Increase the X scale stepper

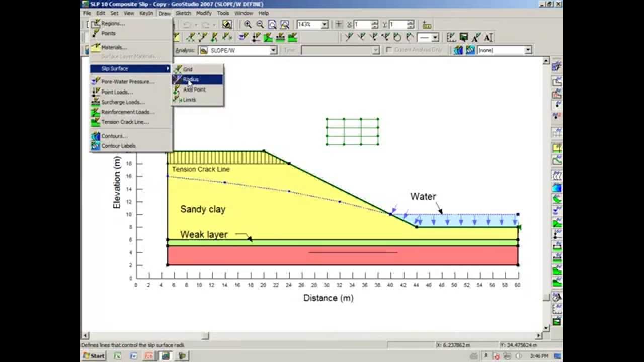(375, 23)
